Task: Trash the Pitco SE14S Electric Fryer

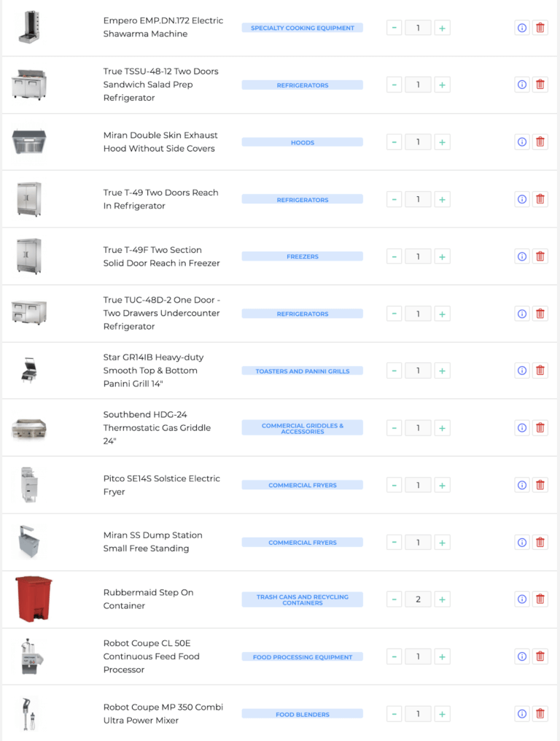Action: coord(540,485)
